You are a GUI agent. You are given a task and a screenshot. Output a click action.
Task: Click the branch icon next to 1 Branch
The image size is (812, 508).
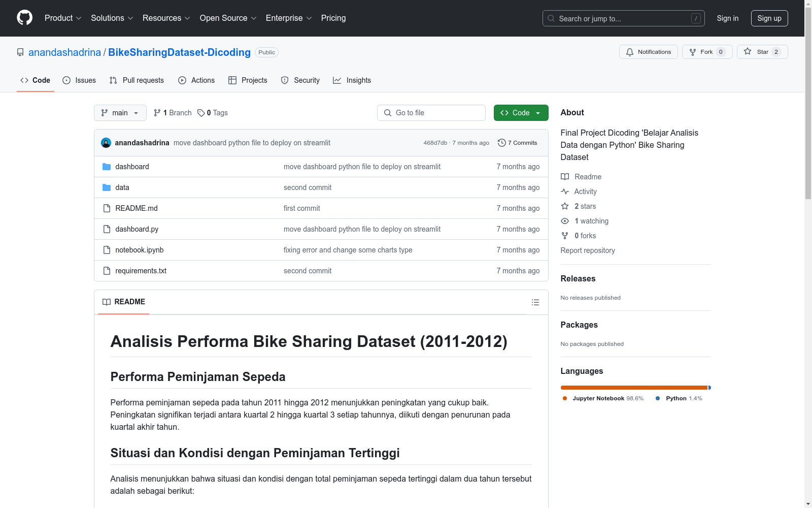pos(157,113)
